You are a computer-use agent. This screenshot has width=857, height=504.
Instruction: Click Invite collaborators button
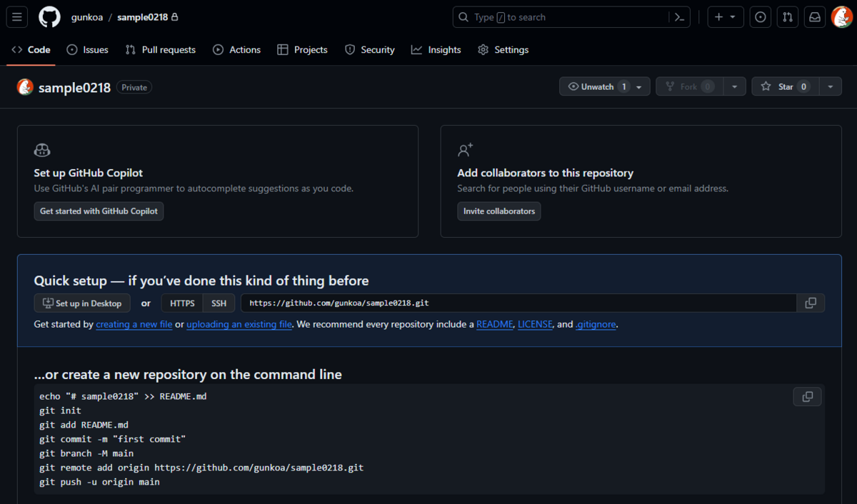click(x=499, y=211)
